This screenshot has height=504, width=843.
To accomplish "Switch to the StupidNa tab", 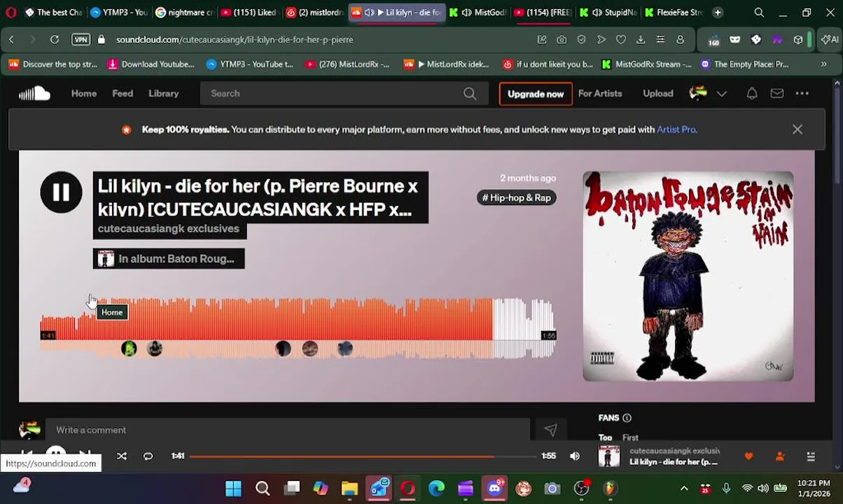I will [608, 12].
